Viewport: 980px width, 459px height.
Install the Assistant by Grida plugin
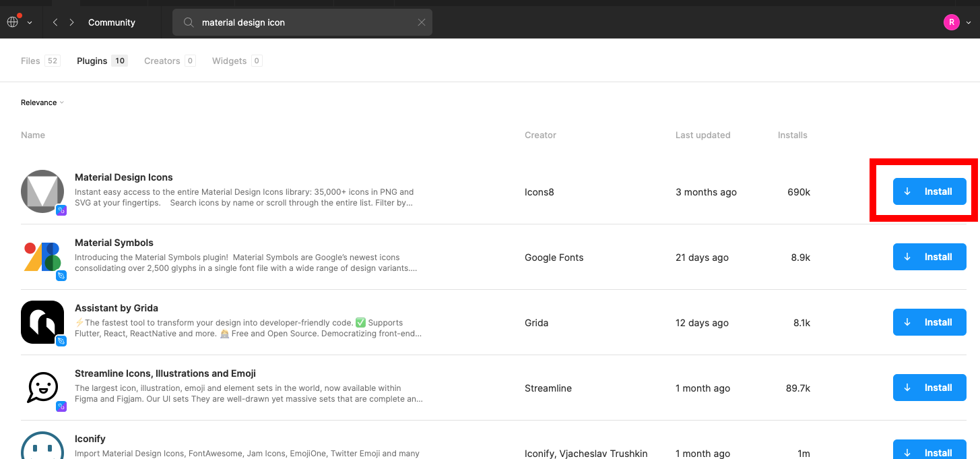coord(929,322)
